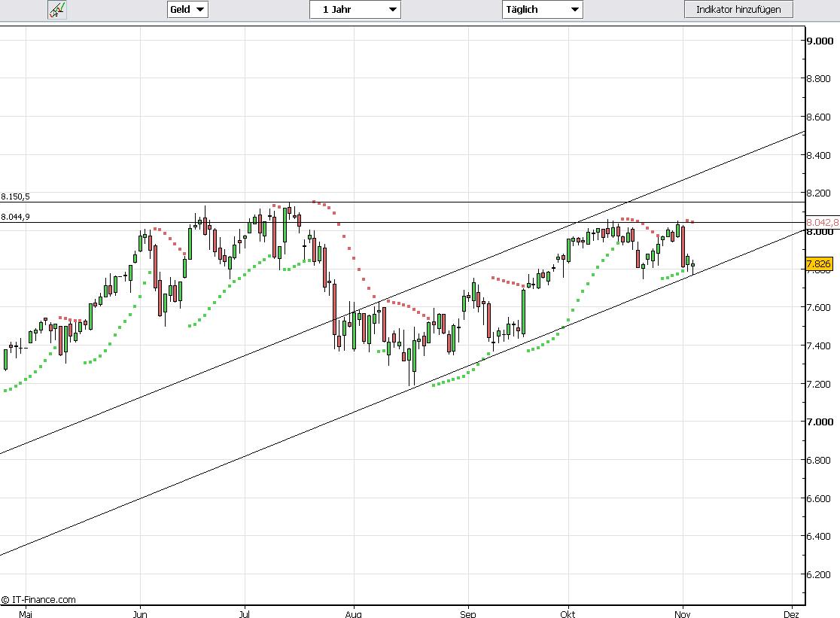Click the 6.200 price axis label
This screenshot has height=618, width=840.
(819, 574)
